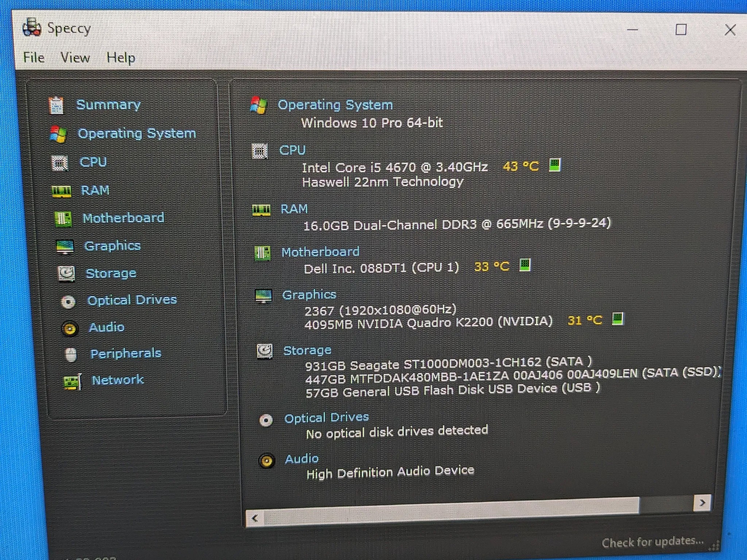Click the NVIDIA Quadro K2200 line

429,323
